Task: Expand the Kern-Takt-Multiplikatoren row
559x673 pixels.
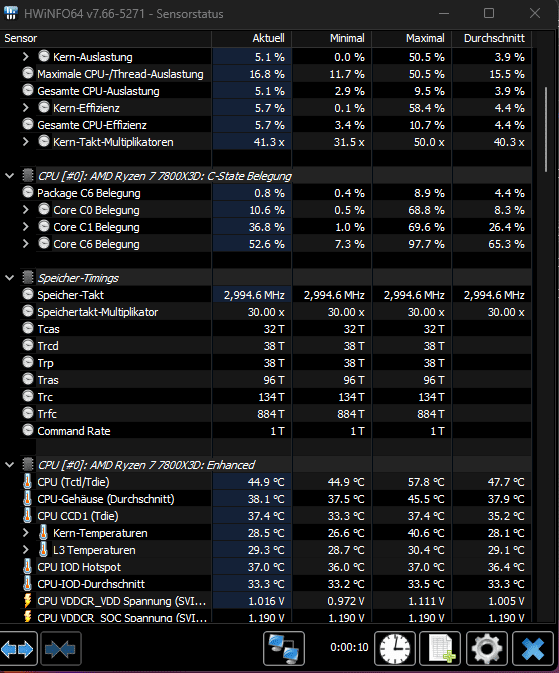Action: (x=25, y=142)
